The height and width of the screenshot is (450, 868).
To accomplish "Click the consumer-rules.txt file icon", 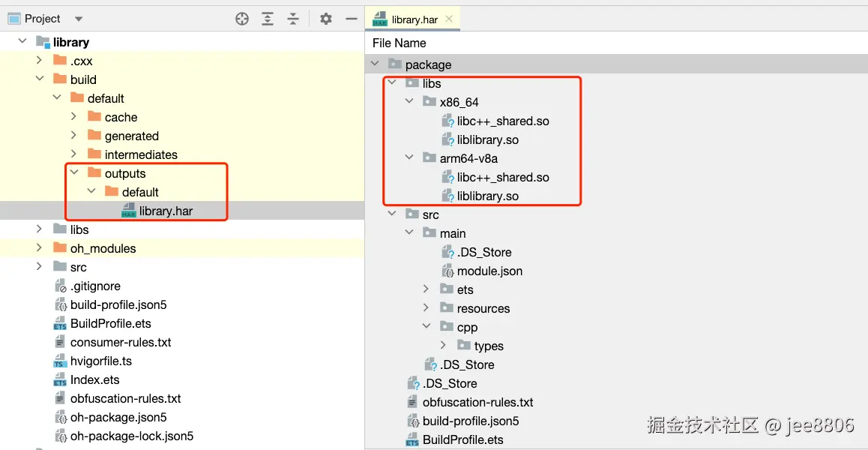I will coord(60,343).
